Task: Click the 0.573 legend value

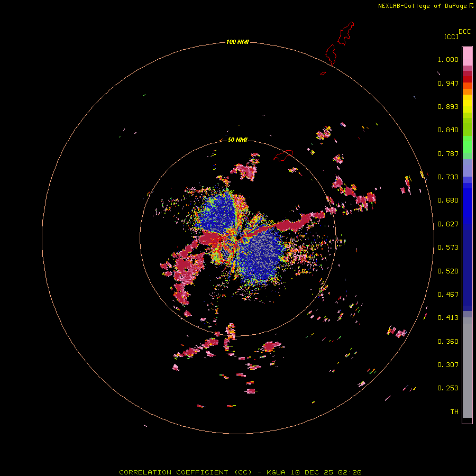Action: point(448,248)
